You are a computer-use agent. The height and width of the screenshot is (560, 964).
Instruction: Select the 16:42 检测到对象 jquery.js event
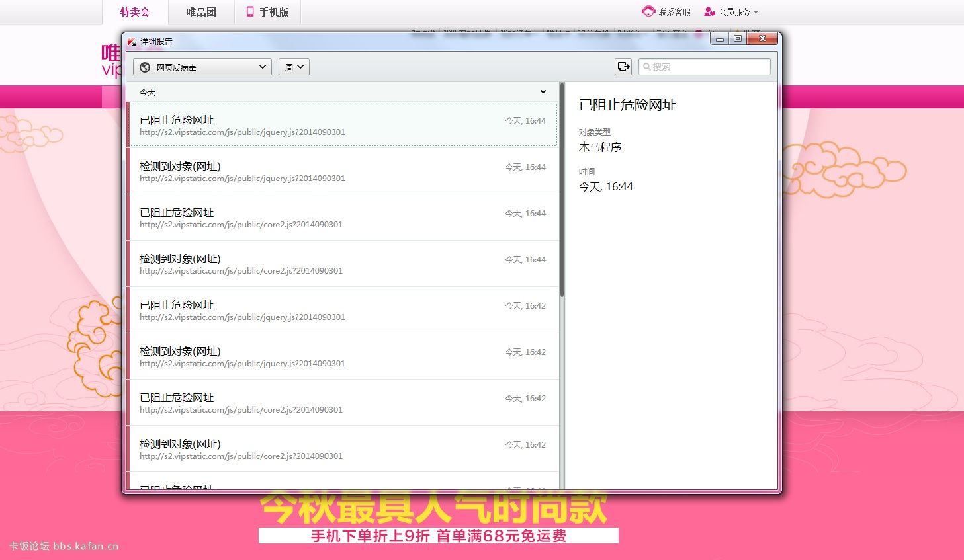click(343, 356)
